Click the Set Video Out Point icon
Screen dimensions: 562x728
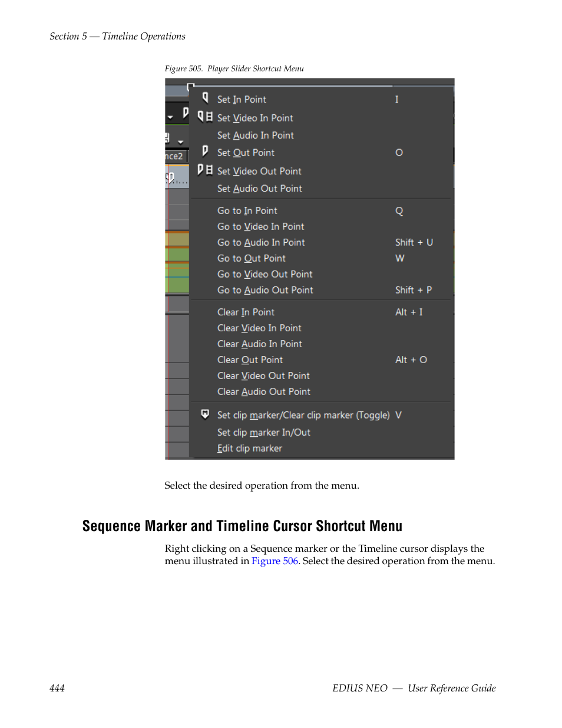point(205,170)
